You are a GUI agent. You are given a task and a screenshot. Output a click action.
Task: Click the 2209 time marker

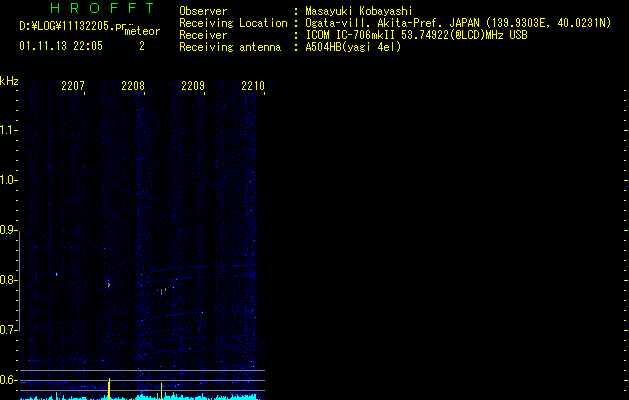pos(193,86)
